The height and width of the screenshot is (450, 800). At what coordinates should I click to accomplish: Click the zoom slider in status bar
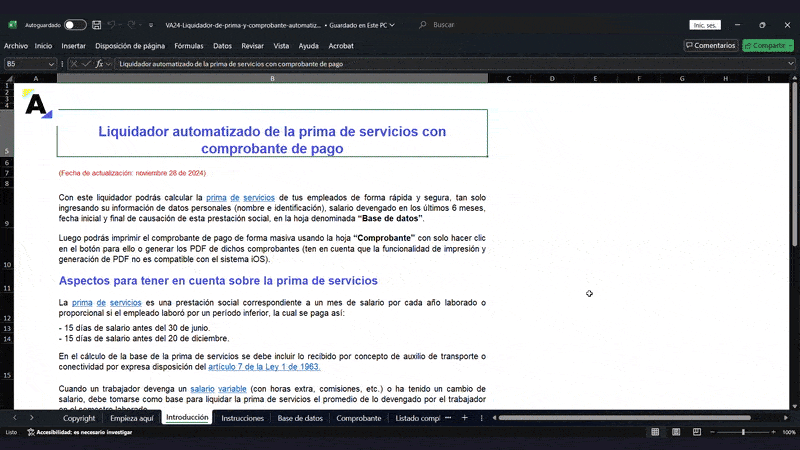[x=742, y=432]
